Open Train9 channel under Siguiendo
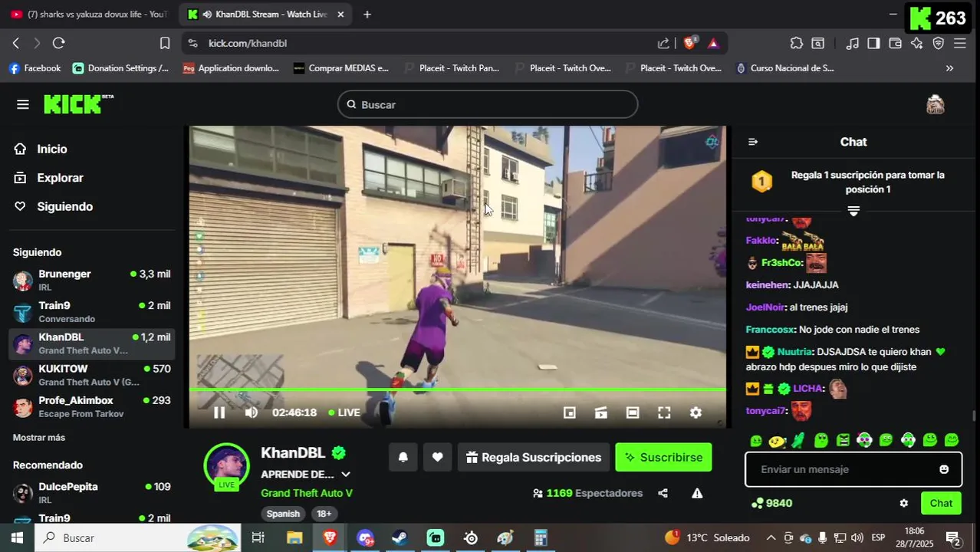The width and height of the screenshot is (980, 552). click(92, 312)
